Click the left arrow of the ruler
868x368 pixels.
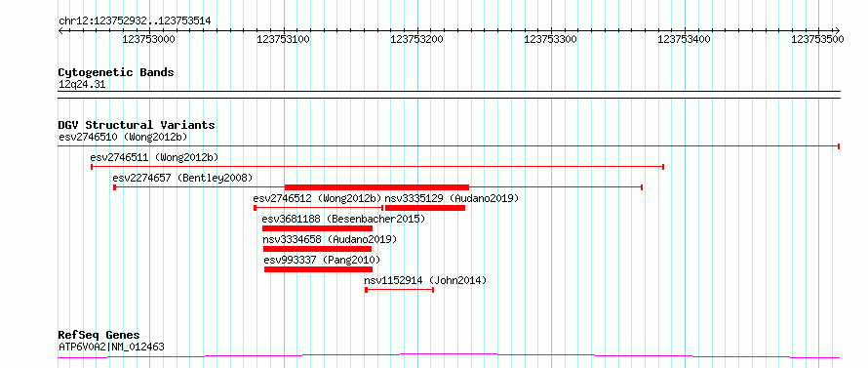60,30
